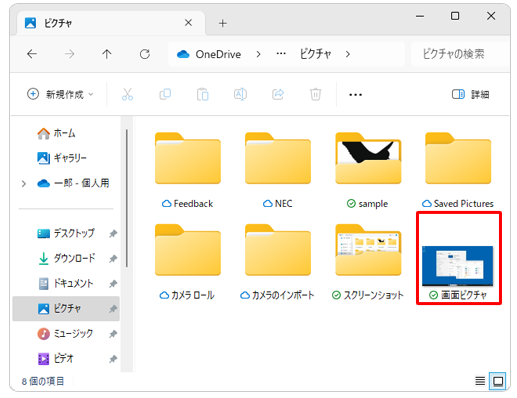Close the ピクチャ tab

coord(188,23)
